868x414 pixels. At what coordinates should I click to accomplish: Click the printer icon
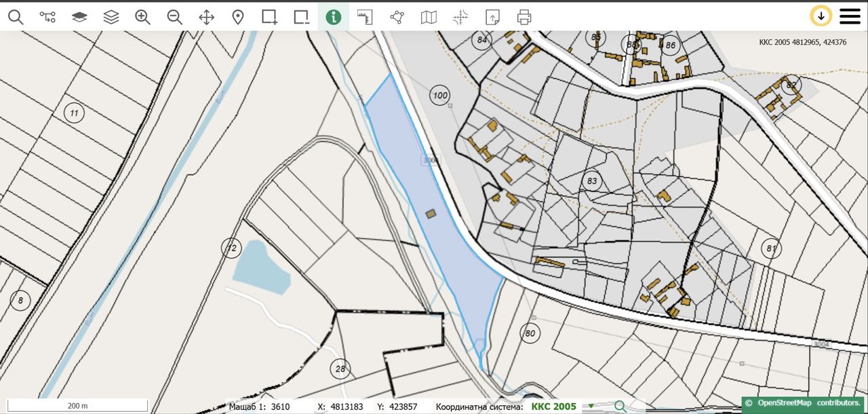pyautogui.click(x=524, y=17)
